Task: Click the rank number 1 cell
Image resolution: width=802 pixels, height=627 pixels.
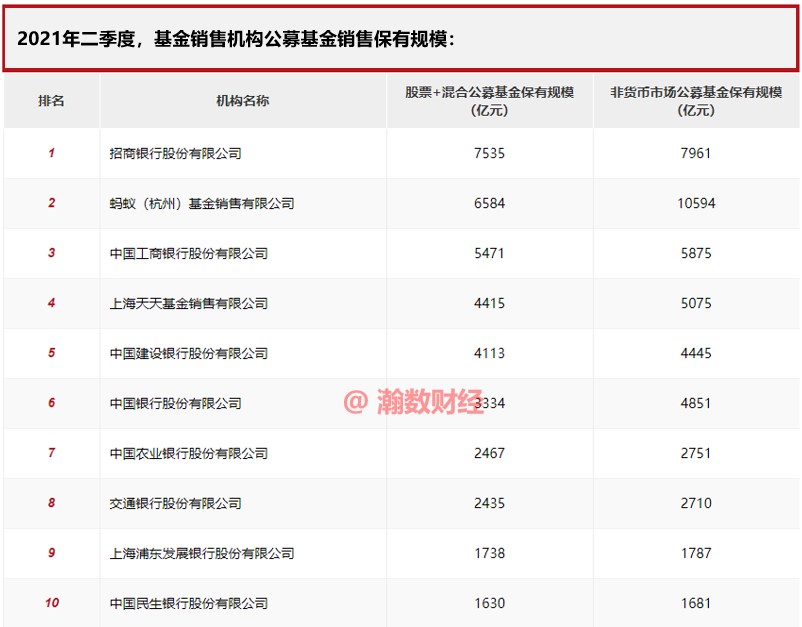Action: tap(52, 153)
